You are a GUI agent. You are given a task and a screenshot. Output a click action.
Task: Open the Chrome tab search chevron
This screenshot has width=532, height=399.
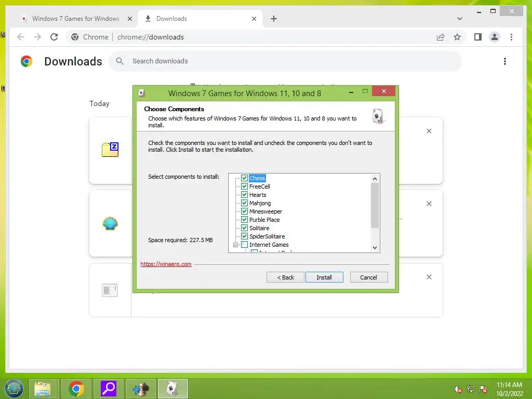[460, 19]
